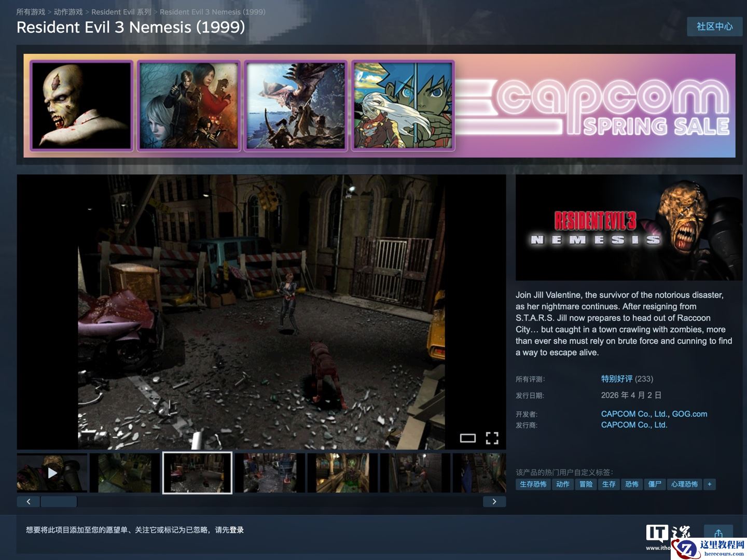
Task: Open anime characters artwork in sale banner
Action: tap(403, 106)
